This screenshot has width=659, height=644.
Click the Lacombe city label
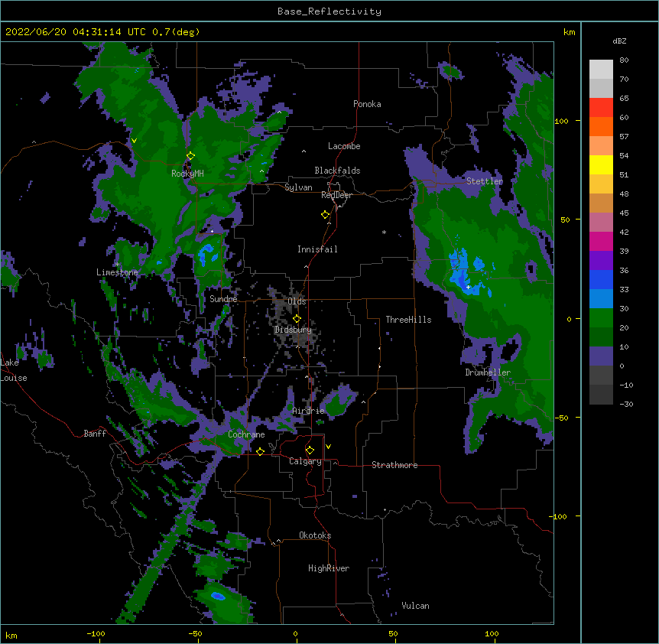[x=344, y=146]
